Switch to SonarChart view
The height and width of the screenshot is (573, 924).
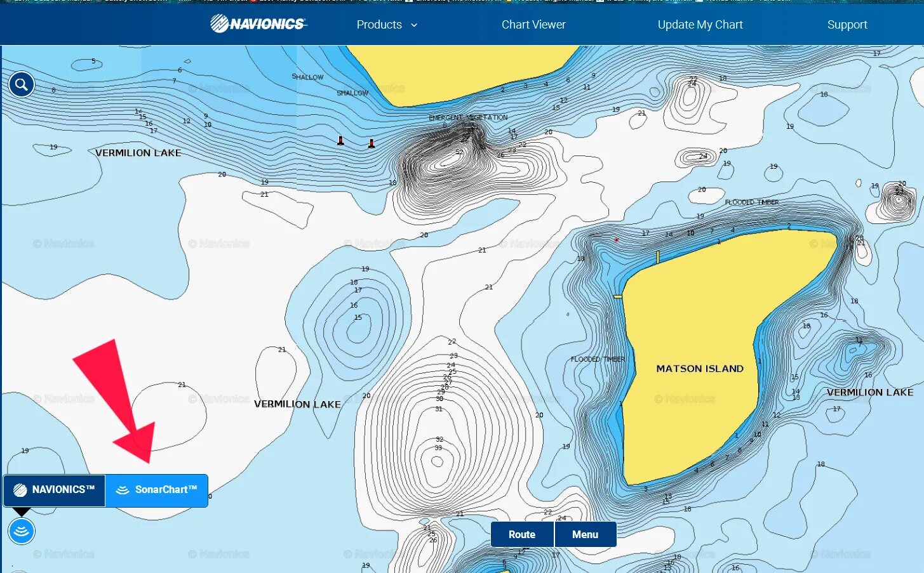point(157,490)
